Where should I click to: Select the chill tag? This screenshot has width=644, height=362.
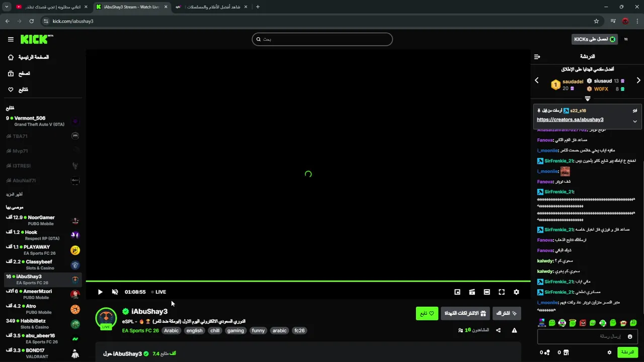coord(215,330)
